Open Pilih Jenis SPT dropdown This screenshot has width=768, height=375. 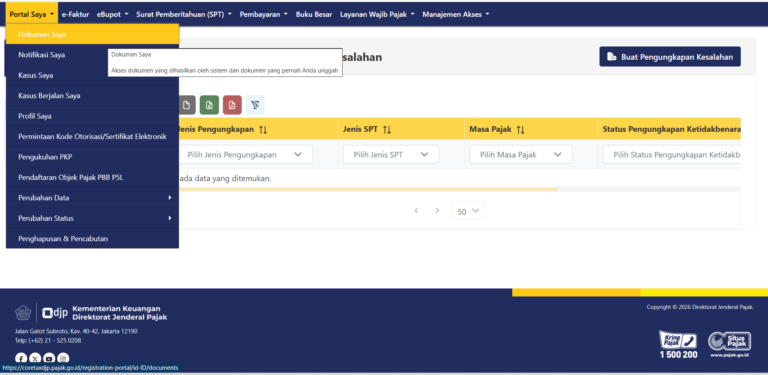point(391,155)
